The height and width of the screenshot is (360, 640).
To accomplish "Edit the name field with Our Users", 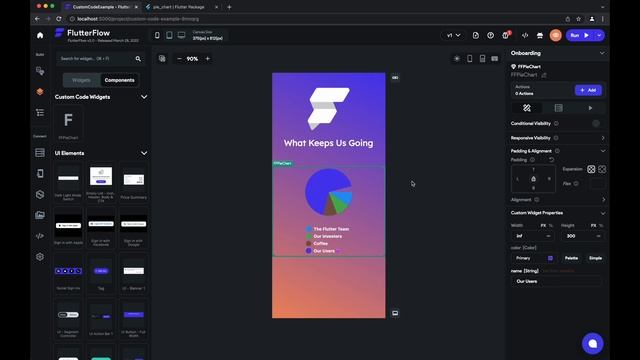I will (x=556, y=281).
